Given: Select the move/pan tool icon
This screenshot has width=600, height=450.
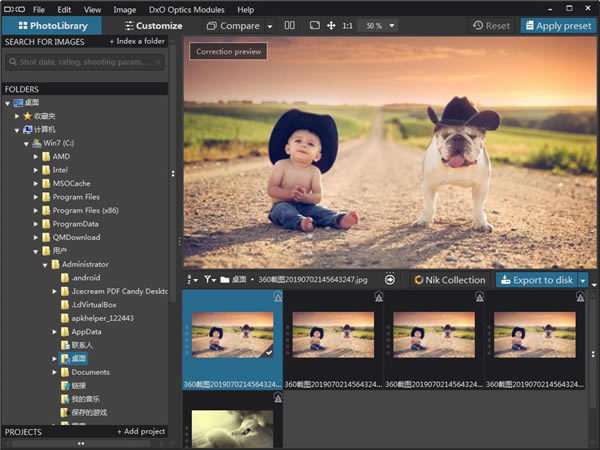Looking at the screenshot, I should [331, 25].
